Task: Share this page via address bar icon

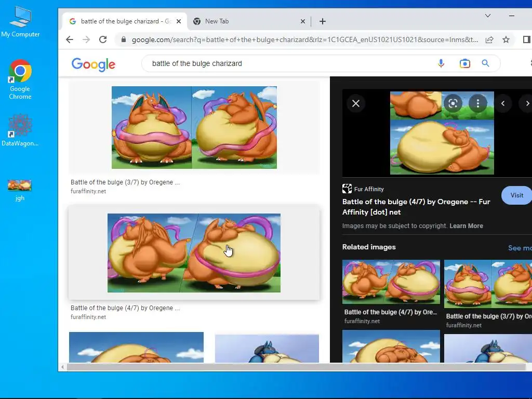Action: coord(489,39)
